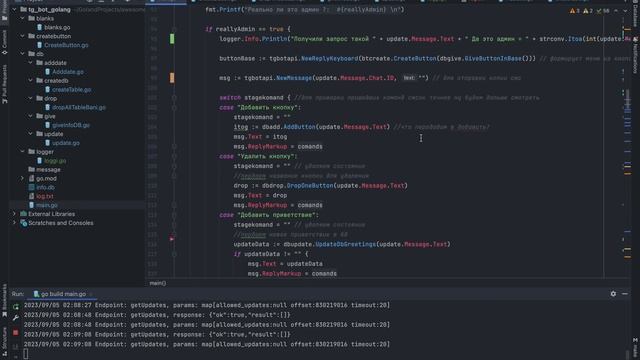Fold the if reallyAdmin block in gutter
640x360 pixels.
point(174,29)
